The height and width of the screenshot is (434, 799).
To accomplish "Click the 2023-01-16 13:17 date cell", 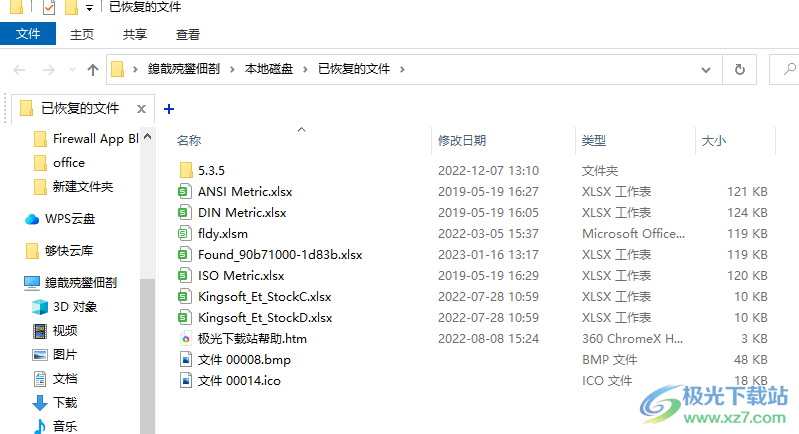I will tap(488, 255).
